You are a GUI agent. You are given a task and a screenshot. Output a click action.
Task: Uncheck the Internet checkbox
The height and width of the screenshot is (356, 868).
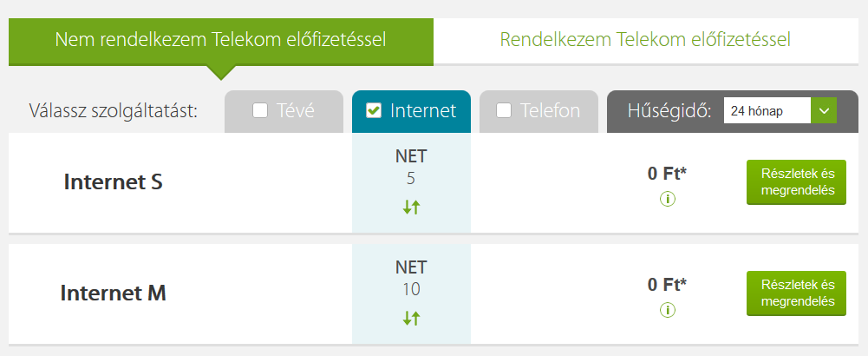374,111
